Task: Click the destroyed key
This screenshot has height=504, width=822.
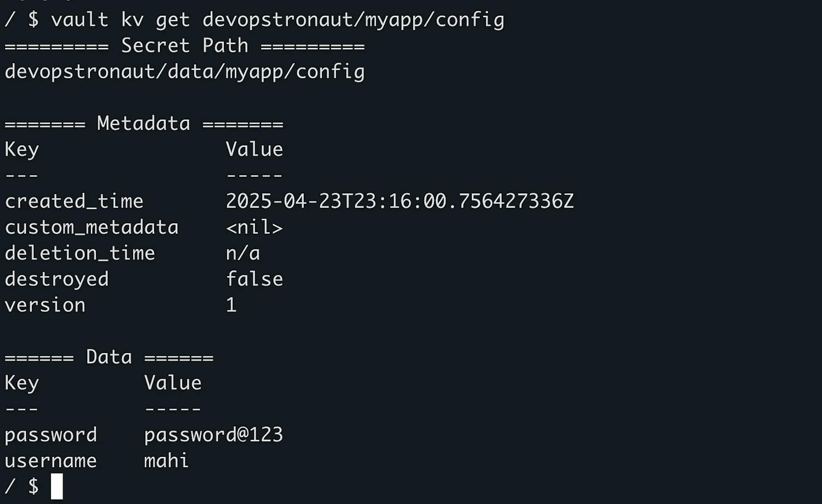Action: 57,279
